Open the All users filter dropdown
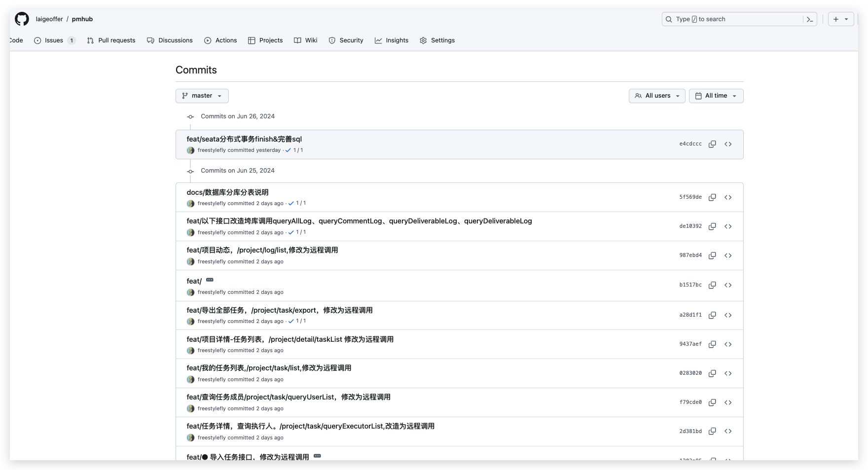Image resolution: width=868 pixels, height=470 pixels. tap(657, 96)
